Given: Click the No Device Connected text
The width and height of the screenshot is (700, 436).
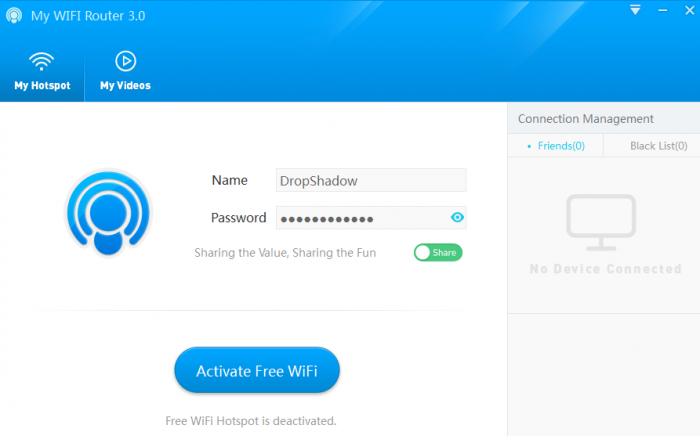Looking at the screenshot, I should [x=605, y=269].
